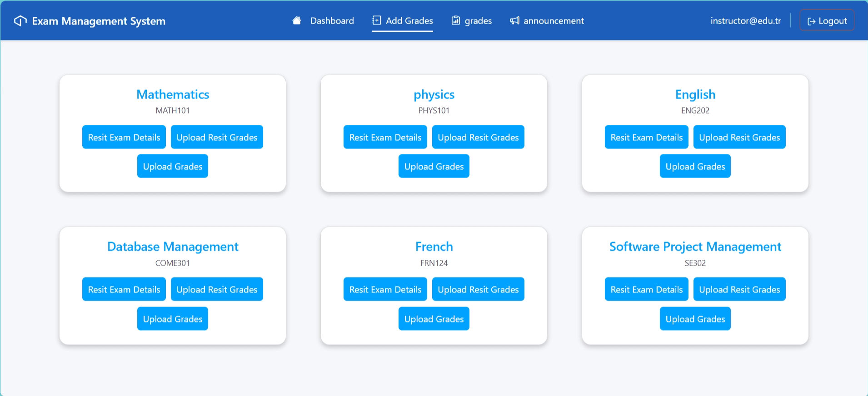Open Resit Exam Details for physics

point(385,137)
